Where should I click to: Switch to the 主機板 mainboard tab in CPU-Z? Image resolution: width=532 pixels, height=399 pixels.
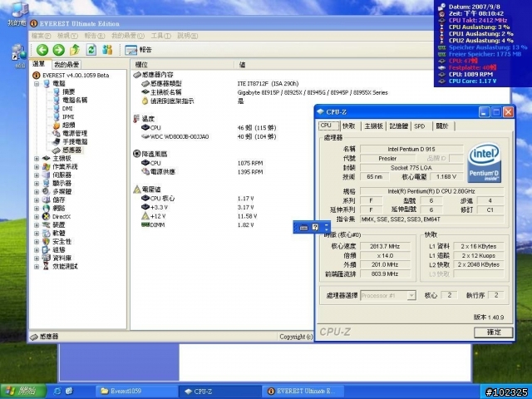click(373, 126)
